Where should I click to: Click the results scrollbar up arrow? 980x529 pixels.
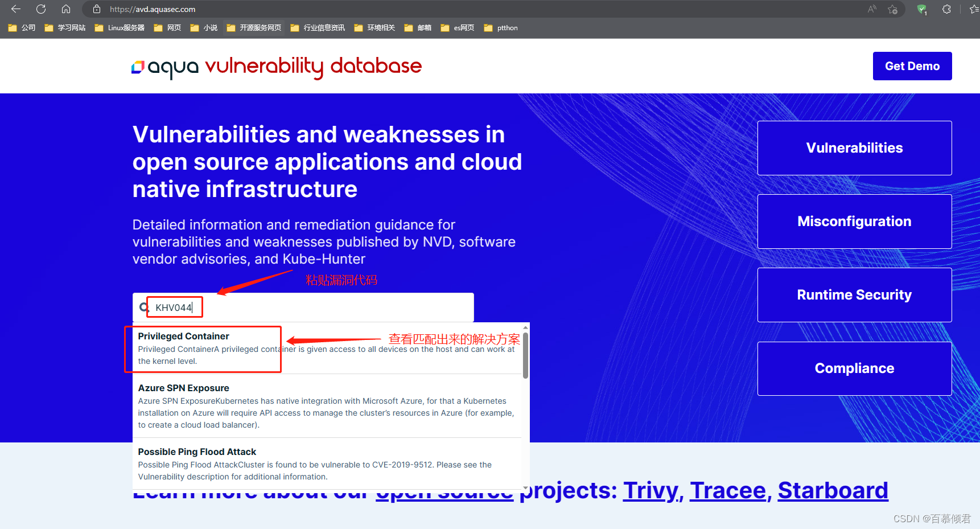pos(525,327)
